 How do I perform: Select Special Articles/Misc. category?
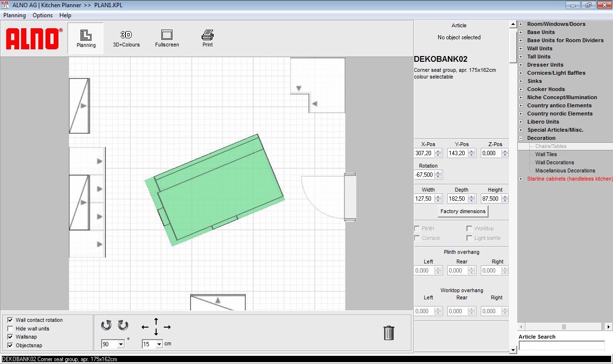(556, 130)
